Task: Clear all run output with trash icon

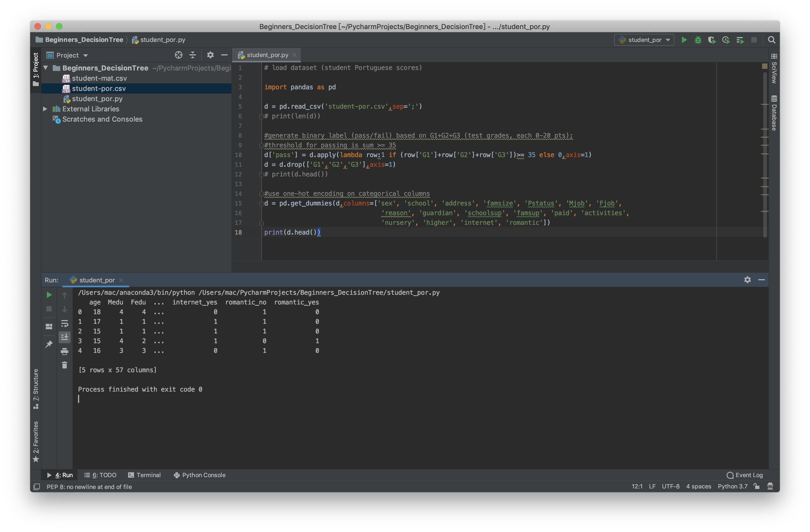Action: (x=64, y=365)
